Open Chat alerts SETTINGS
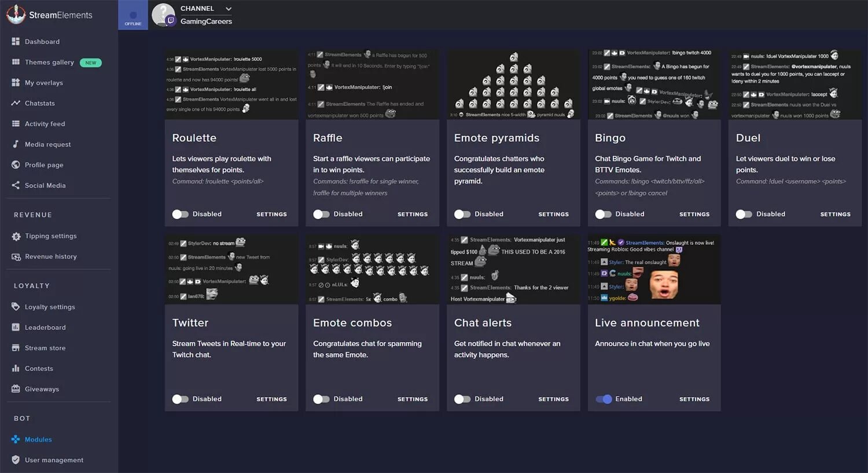Screen dimensions: 868x473 click(x=554, y=399)
